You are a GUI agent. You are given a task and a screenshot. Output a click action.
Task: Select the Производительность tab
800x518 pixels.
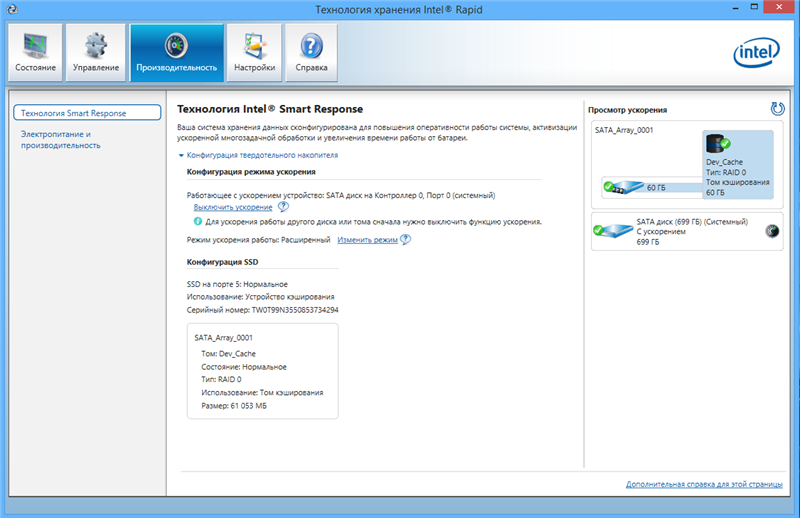tap(177, 53)
